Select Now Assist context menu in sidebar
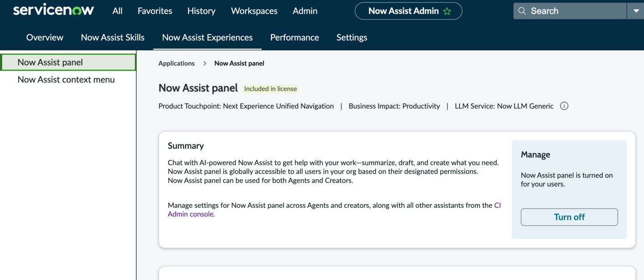Viewport: 644px width, 280px height. coord(66,79)
